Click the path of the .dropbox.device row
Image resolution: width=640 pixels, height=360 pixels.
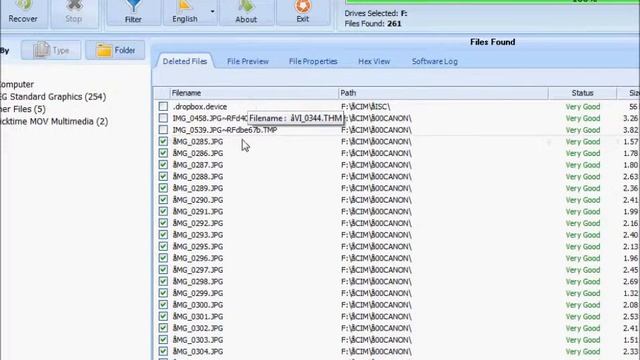point(366,107)
